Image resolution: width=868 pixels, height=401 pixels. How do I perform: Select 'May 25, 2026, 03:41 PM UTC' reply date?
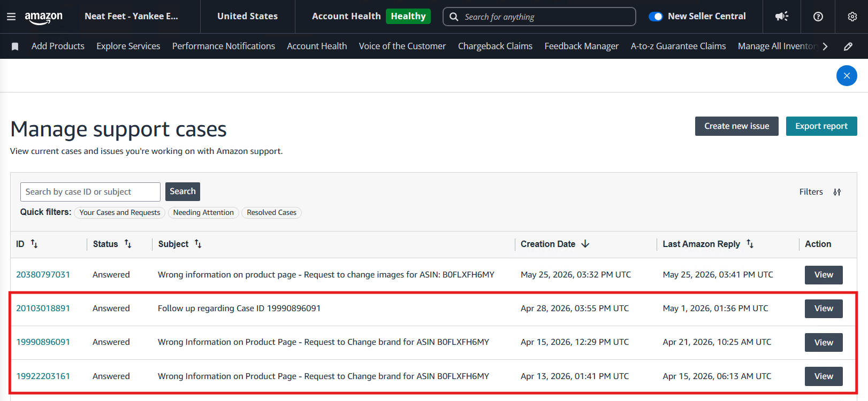718,275
